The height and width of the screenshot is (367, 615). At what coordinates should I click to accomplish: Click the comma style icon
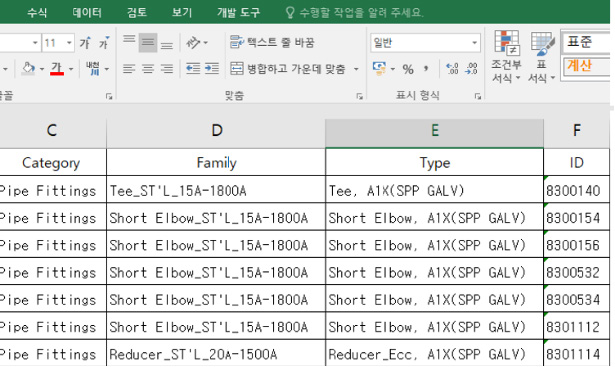point(426,69)
